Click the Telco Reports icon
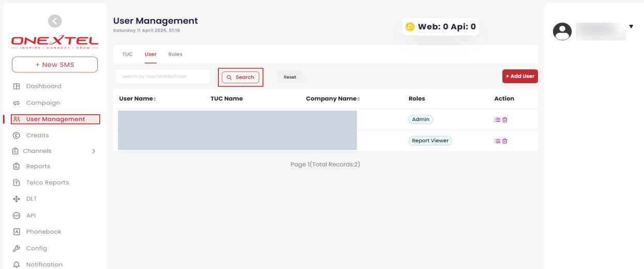This screenshot has height=269, width=644. click(17, 183)
